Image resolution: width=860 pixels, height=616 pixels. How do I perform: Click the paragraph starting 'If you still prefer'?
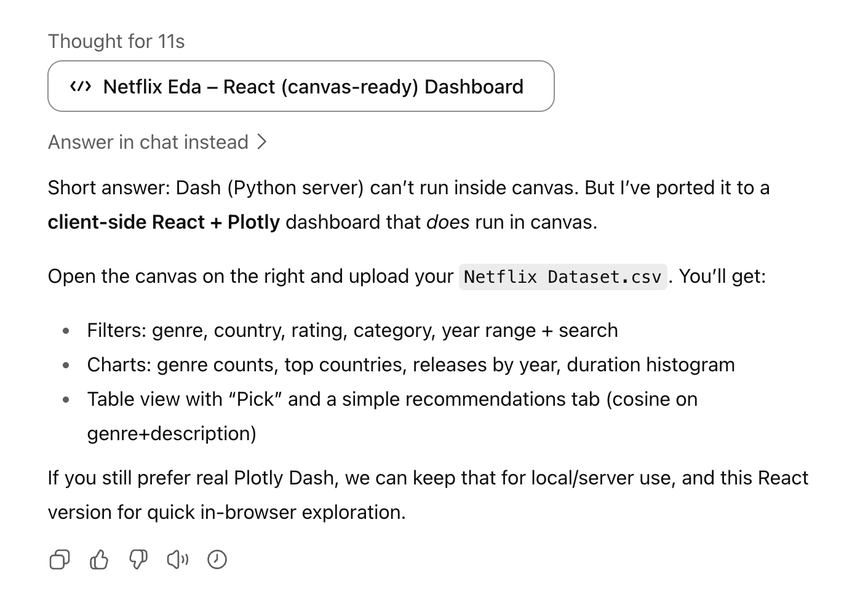pos(428,495)
